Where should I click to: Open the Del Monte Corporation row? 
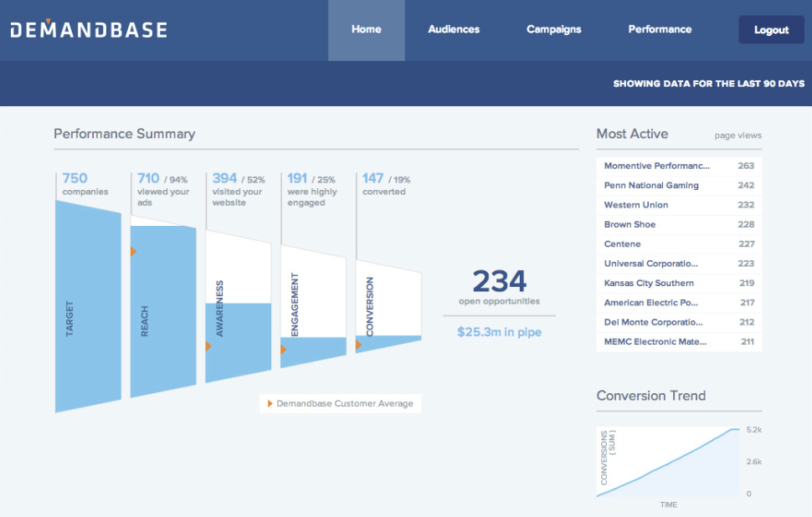(x=679, y=322)
